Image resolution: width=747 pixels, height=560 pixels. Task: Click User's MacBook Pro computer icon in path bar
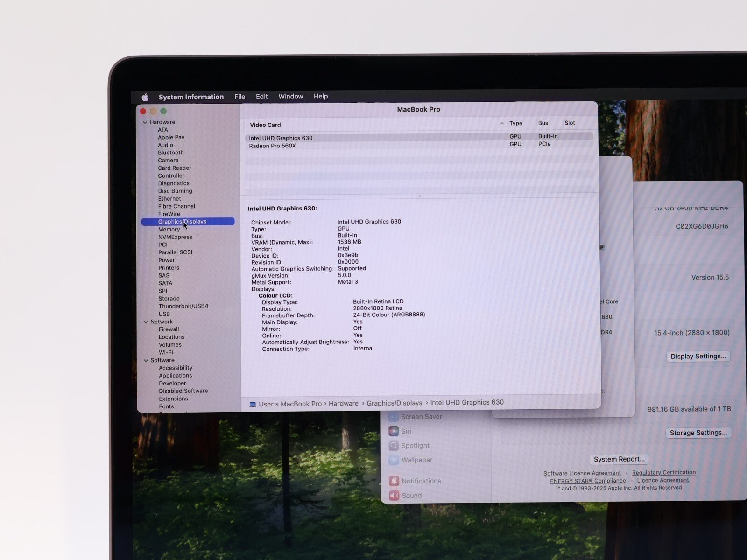[253, 404]
